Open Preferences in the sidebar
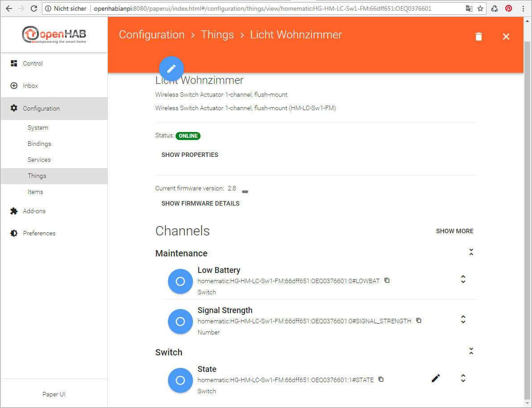The height and width of the screenshot is (408, 532). [54, 233]
